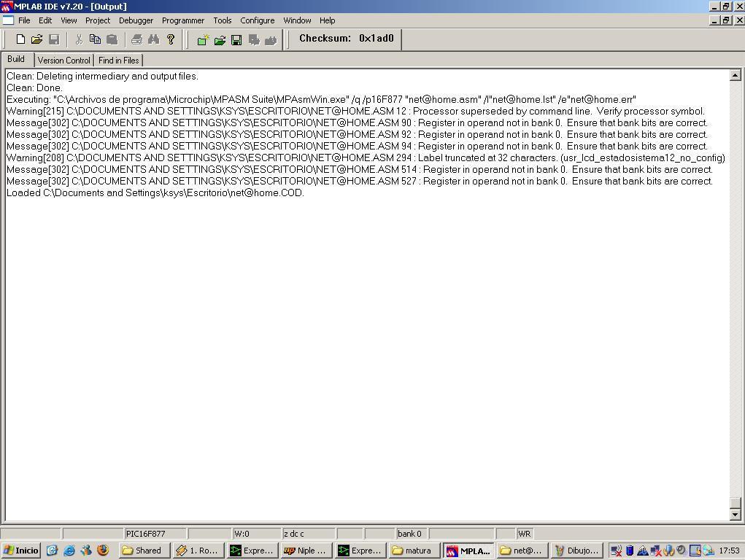Switch to the Dibujo taskbar button
The image size is (745, 560).
pyautogui.click(x=576, y=551)
